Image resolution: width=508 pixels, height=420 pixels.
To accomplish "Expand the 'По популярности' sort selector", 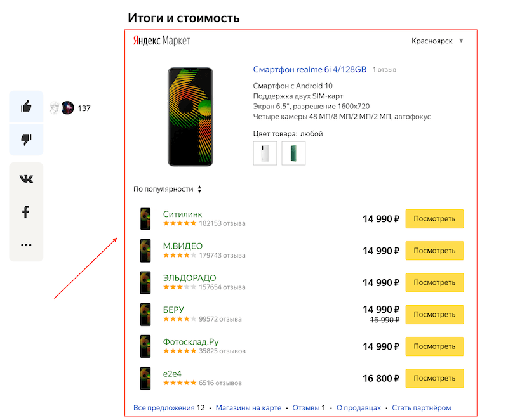I will click(x=168, y=189).
